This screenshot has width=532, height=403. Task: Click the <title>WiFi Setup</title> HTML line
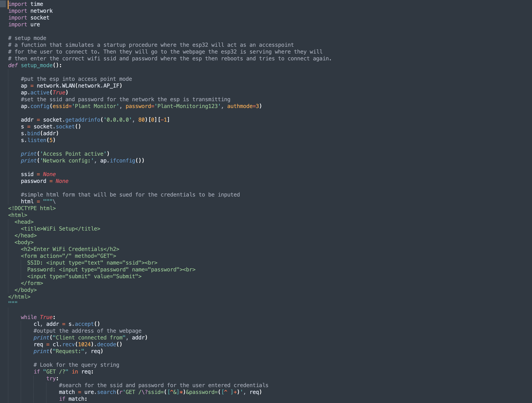[x=60, y=229]
